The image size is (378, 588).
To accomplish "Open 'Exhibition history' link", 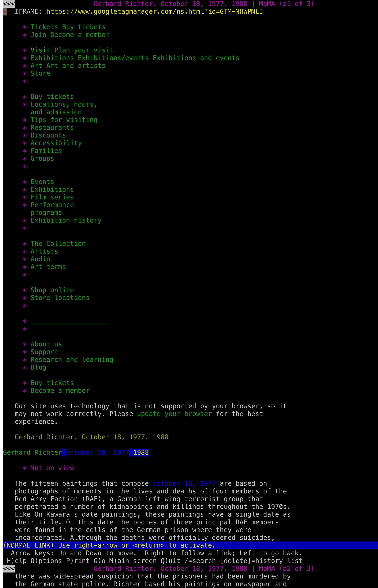I will pos(66,220).
